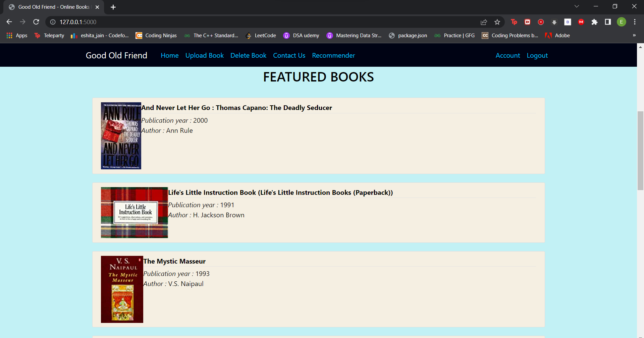
Task: Select the Good Old Friend browser tab
Action: [x=54, y=7]
